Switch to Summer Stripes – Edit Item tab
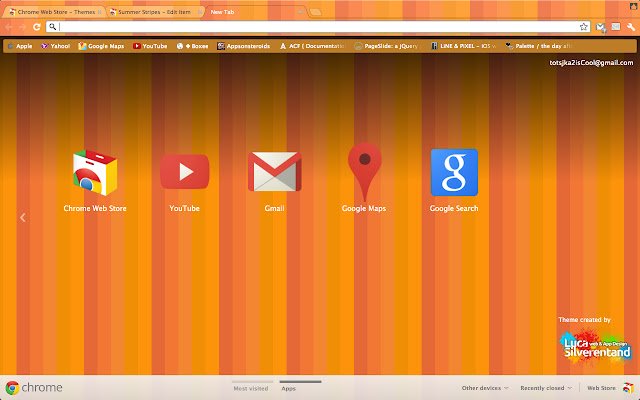 [x=154, y=12]
